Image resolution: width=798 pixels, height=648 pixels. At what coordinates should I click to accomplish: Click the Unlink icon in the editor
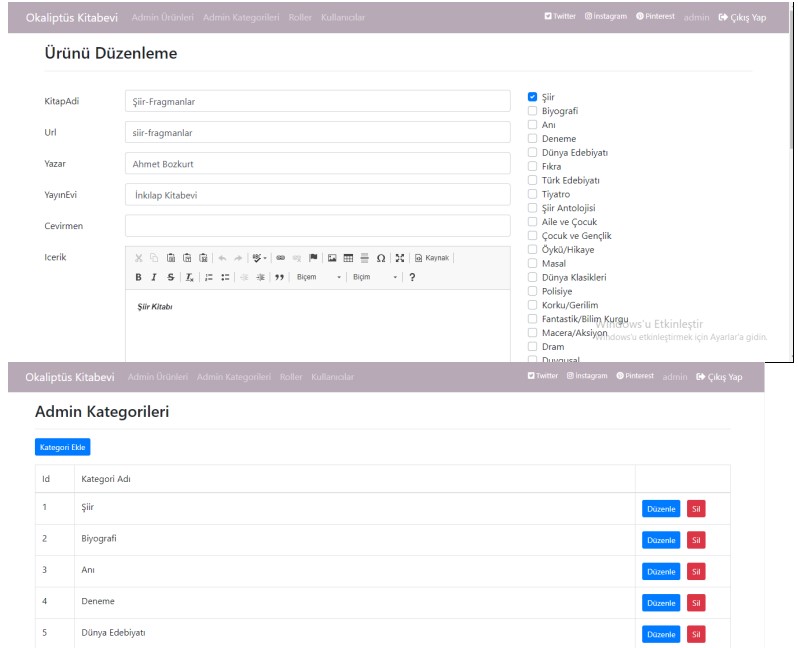click(297, 258)
